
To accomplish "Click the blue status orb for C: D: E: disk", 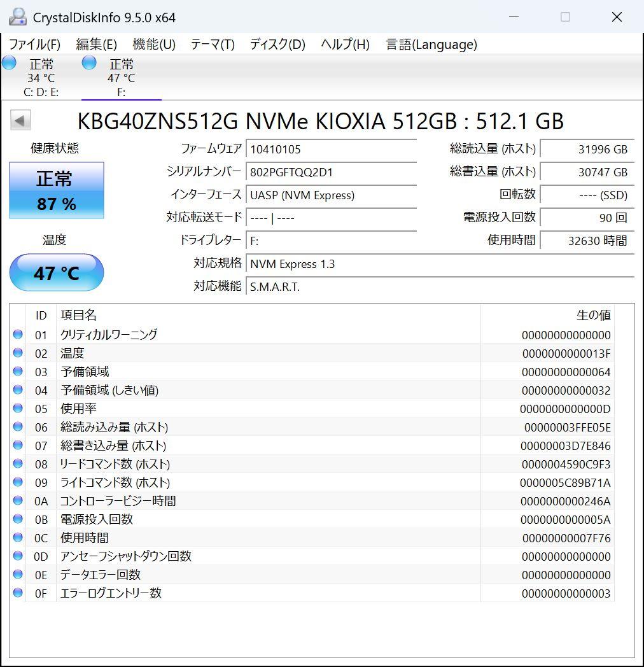I will tap(9, 62).
